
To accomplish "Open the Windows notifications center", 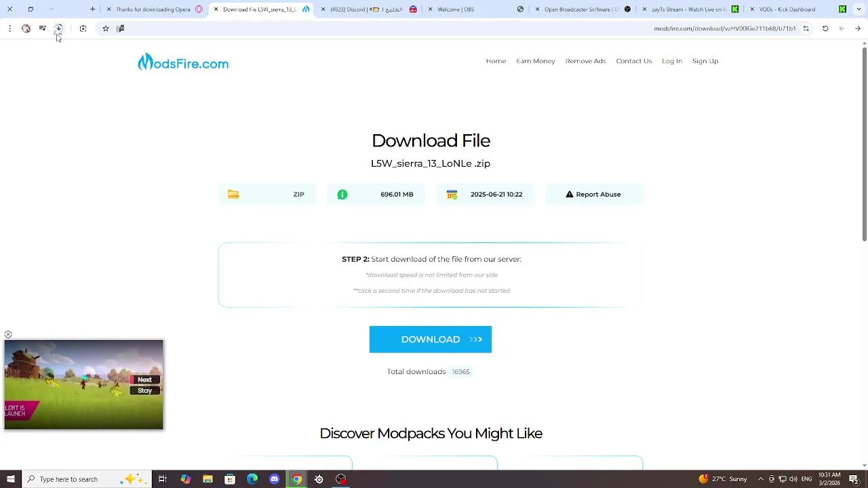I will click(854, 479).
